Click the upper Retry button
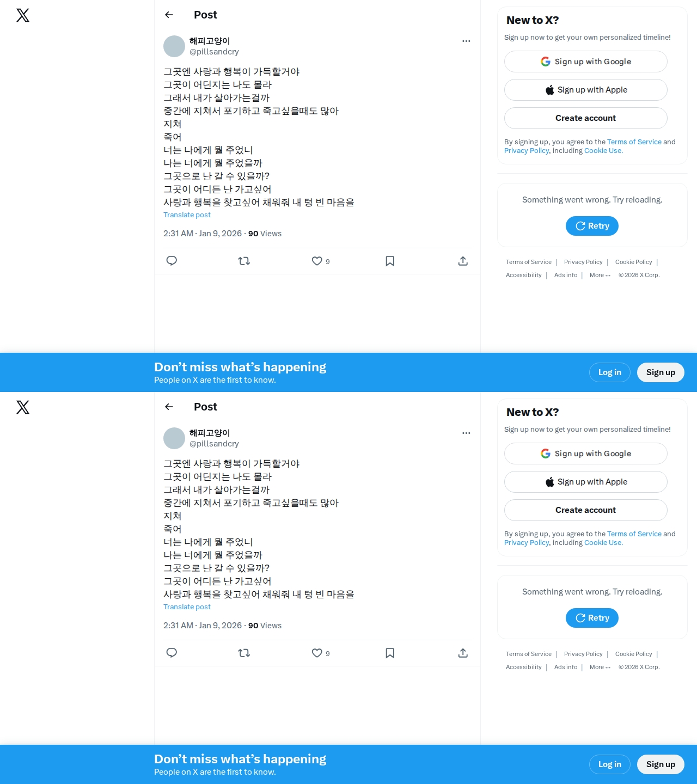The image size is (697, 784). pyautogui.click(x=592, y=226)
